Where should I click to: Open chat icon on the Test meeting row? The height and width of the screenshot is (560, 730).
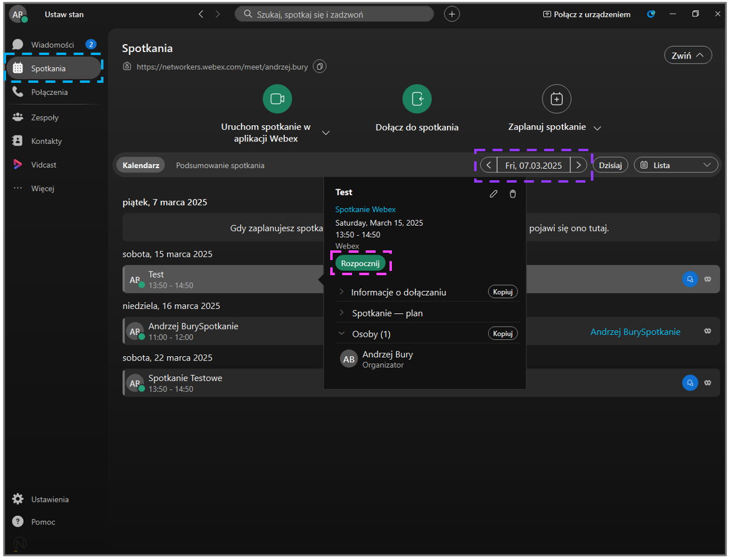point(690,279)
